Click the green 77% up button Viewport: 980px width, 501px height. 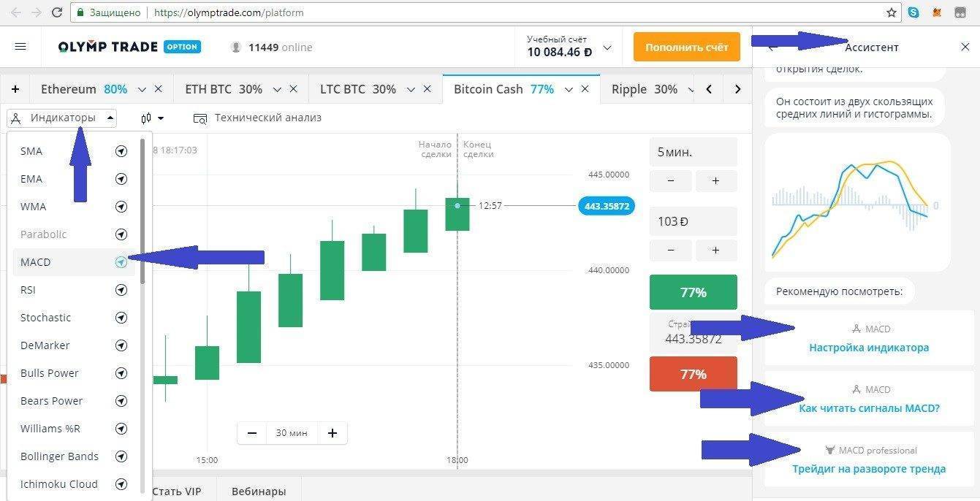(x=693, y=292)
